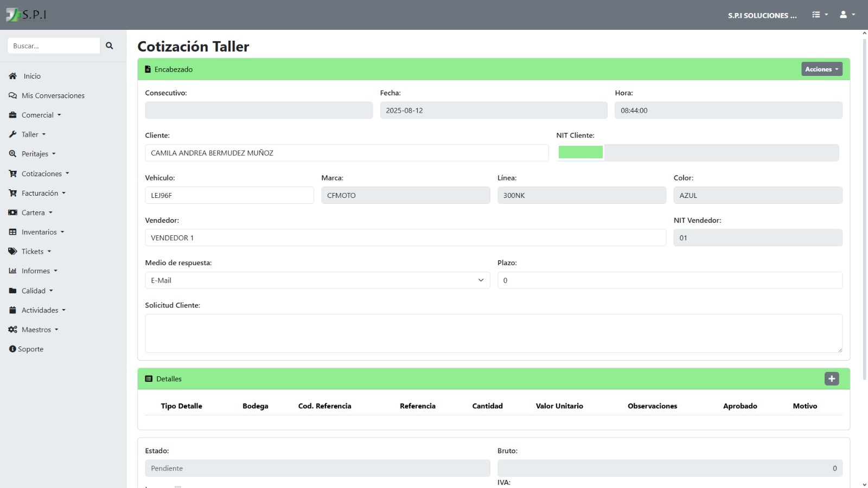This screenshot has width=868, height=488.
Task: Click the Bodega column header
Action: pyautogui.click(x=256, y=406)
